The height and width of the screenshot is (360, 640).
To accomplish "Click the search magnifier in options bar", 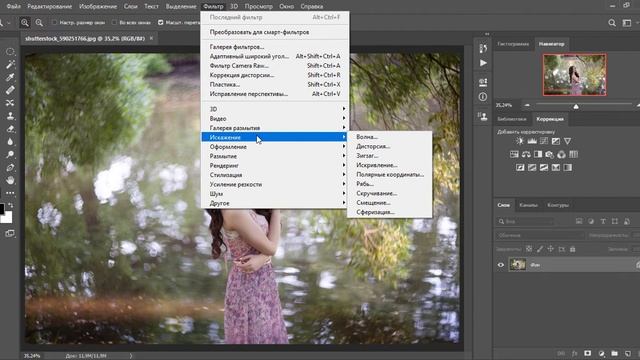I will 612,23.
